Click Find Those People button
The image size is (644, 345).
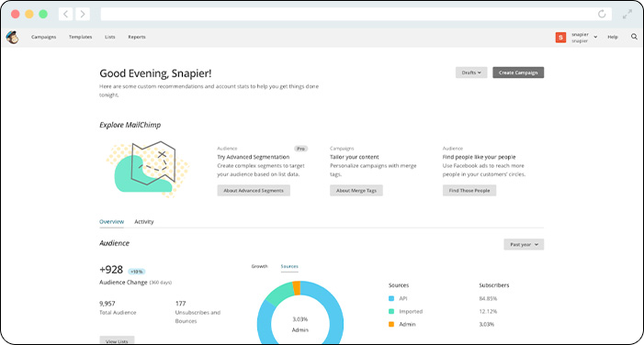coord(469,190)
